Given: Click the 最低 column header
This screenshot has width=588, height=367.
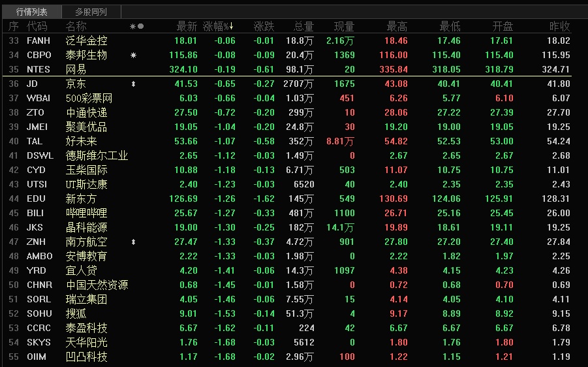Looking at the screenshot, I should [x=450, y=26].
